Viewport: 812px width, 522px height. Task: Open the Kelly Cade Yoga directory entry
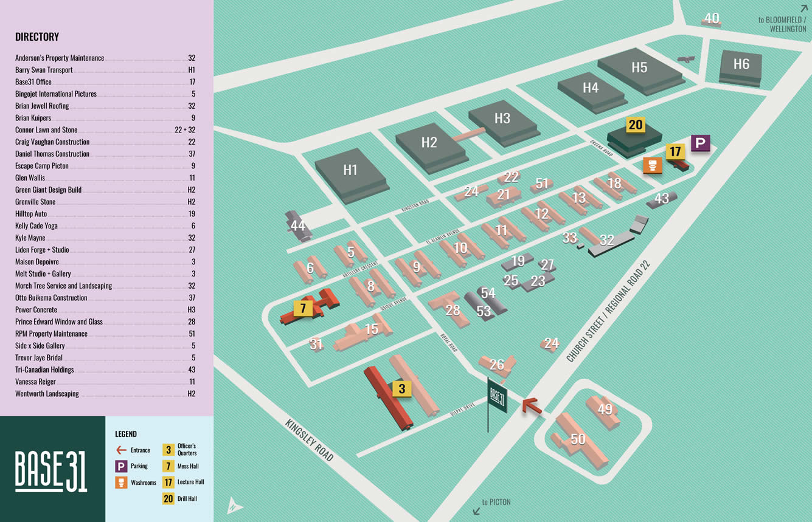(x=37, y=225)
